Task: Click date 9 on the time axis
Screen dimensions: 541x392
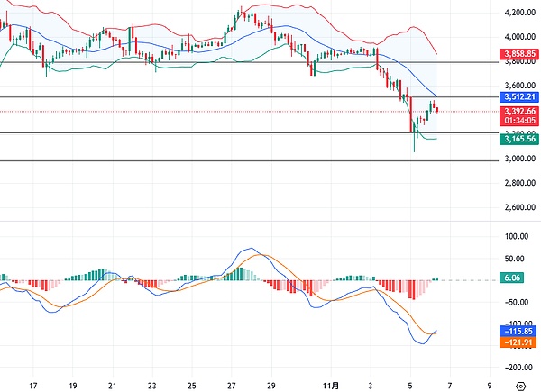Action: click(489, 384)
